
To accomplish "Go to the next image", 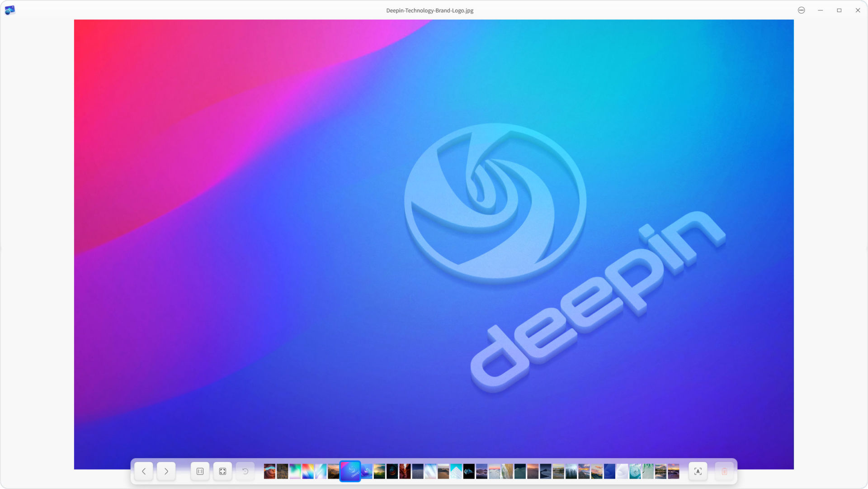I will 166,471.
